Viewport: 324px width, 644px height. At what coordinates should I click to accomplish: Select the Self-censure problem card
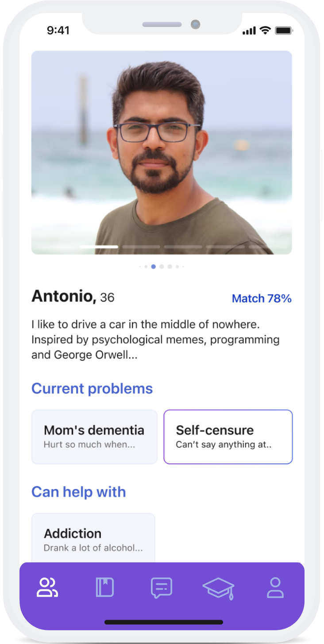(x=228, y=437)
